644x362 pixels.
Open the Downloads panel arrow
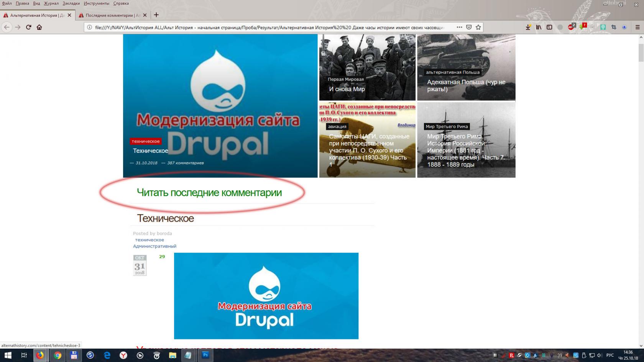pyautogui.click(x=528, y=27)
